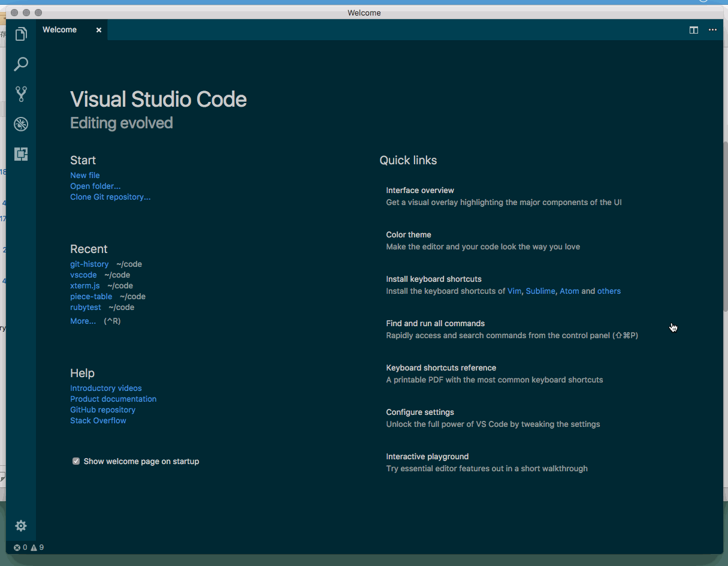Image resolution: width=728 pixels, height=566 pixels.
Task: Expand More recent workspaces
Action: 83,321
